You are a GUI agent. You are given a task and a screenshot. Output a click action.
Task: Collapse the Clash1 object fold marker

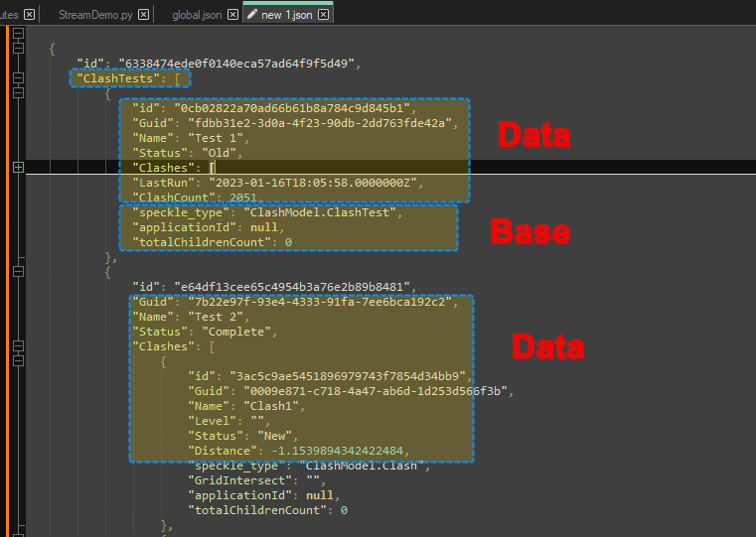(x=18, y=361)
